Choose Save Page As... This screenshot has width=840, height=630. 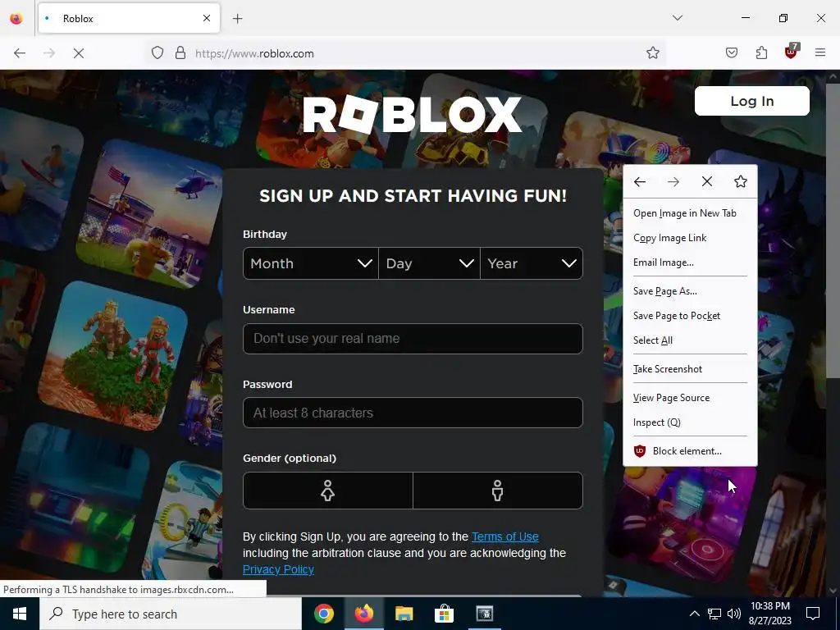(x=690, y=291)
